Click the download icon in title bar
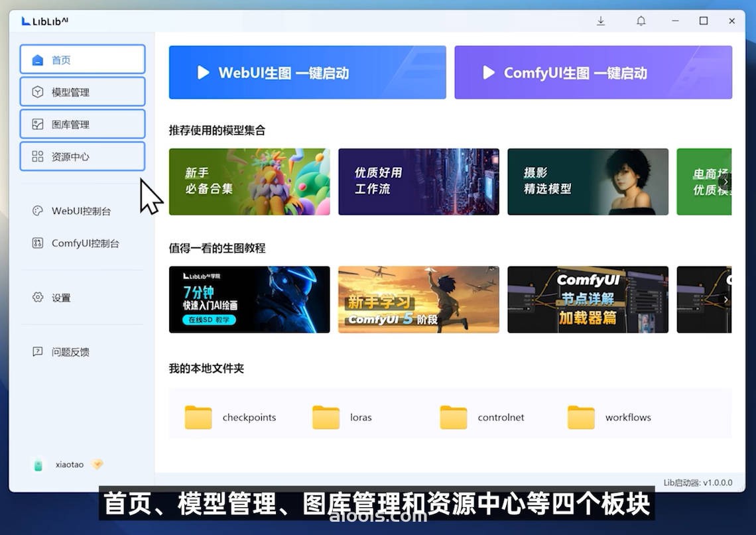Viewport: 756px width, 535px height. (601, 21)
